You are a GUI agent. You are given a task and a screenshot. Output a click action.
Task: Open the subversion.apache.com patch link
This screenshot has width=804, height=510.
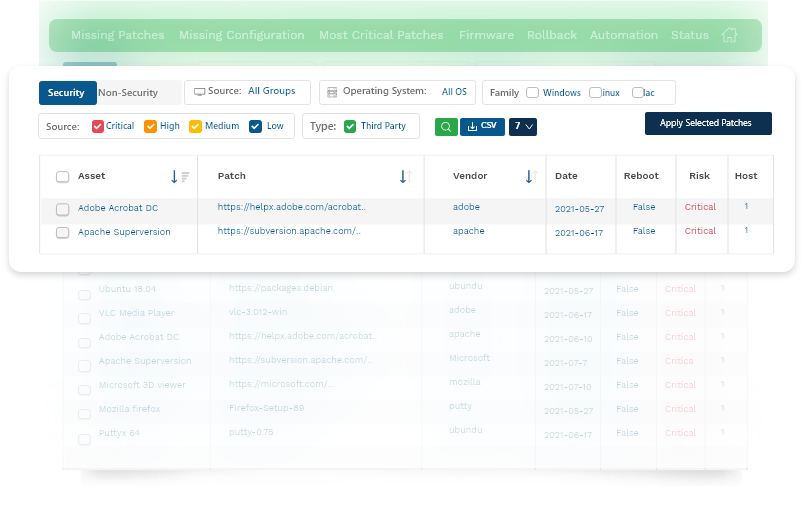tap(289, 231)
